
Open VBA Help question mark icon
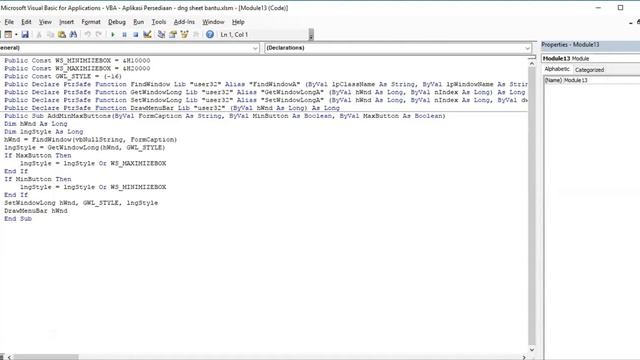[210, 35]
